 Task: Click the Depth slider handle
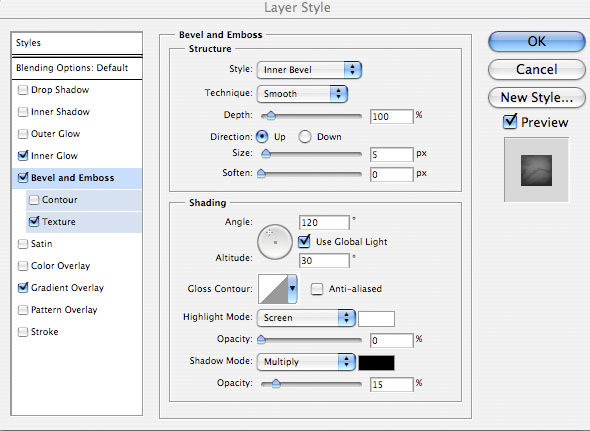pos(271,116)
